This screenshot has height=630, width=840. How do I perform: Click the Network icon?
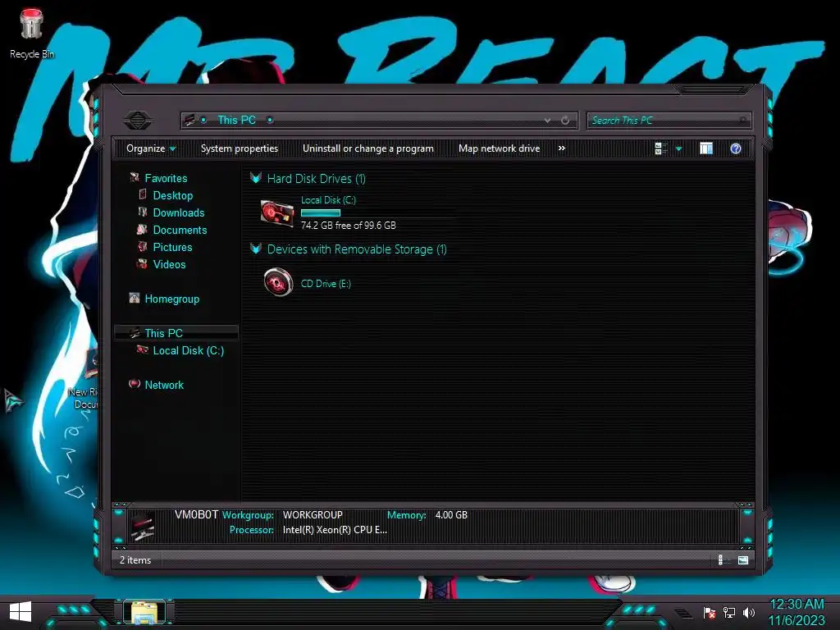[x=134, y=384]
